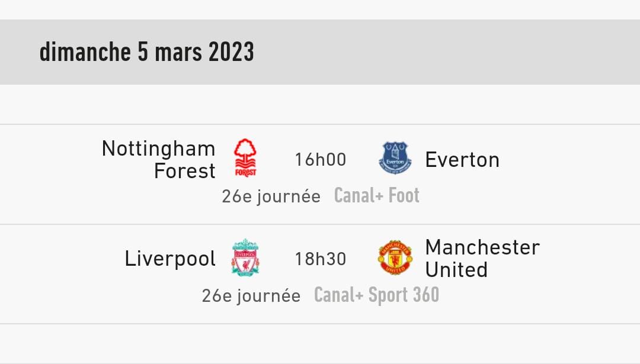Click the word Forest below Nottingham
The image size is (640, 364).
point(184,171)
